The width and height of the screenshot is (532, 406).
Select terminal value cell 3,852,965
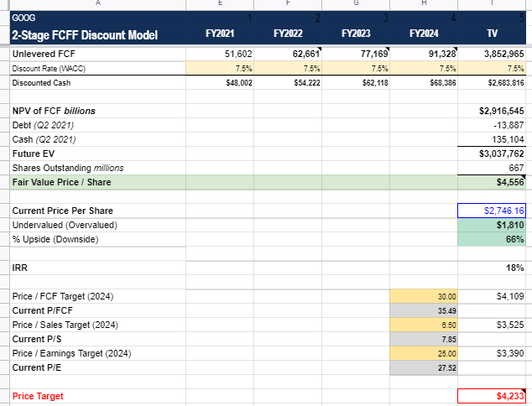(495, 54)
